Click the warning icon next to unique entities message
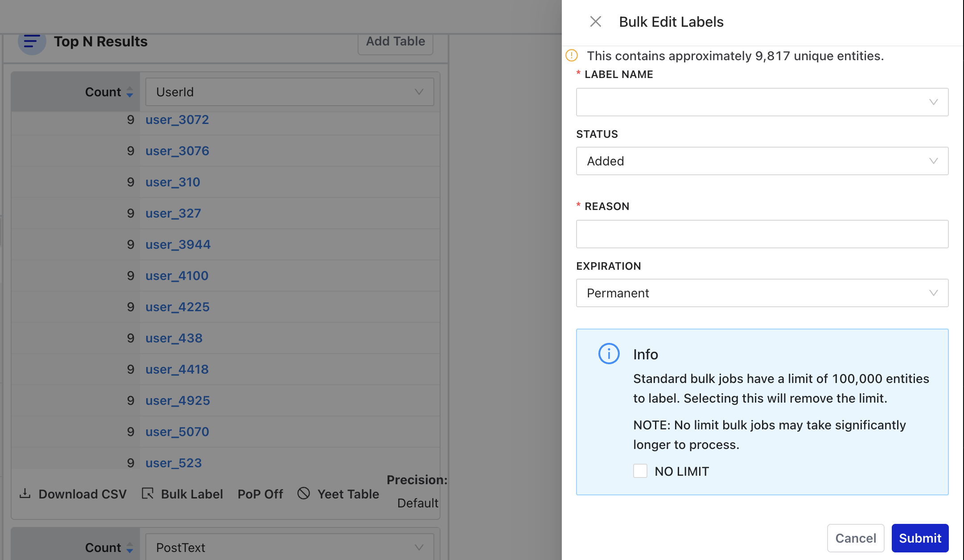This screenshot has height=560, width=964. pos(571,56)
